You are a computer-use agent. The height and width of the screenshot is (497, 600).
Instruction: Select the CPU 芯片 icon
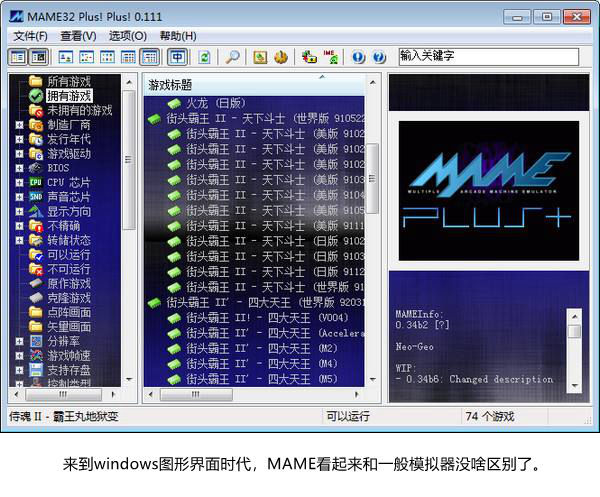click(36, 182)
